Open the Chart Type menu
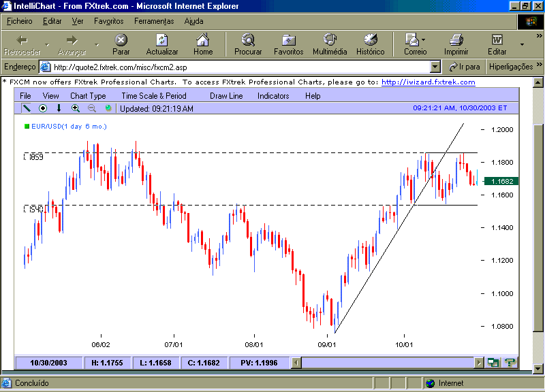 (88, 96)
